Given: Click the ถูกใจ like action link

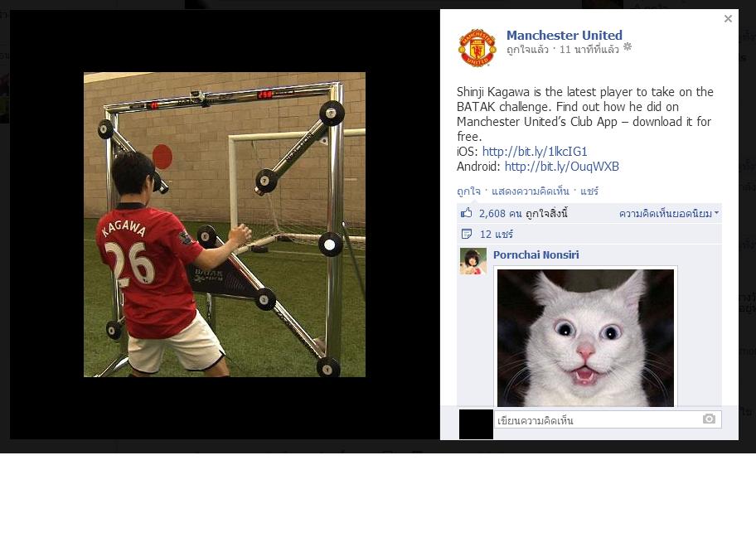Looking at the screenshot, I should click(468, 191).
